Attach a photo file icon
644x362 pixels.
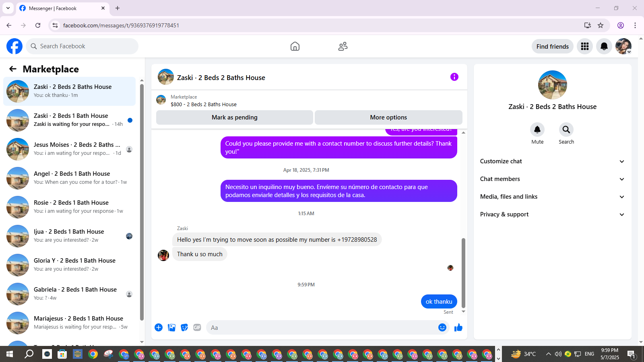(x=171, y=327)
